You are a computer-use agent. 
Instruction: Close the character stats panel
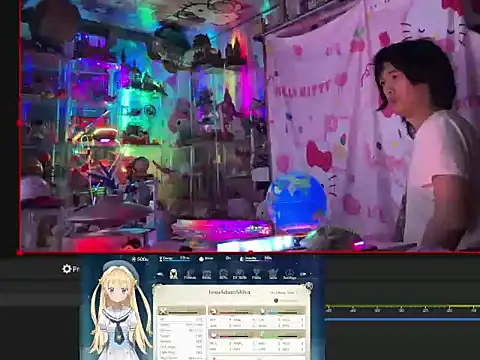[309, 286]
